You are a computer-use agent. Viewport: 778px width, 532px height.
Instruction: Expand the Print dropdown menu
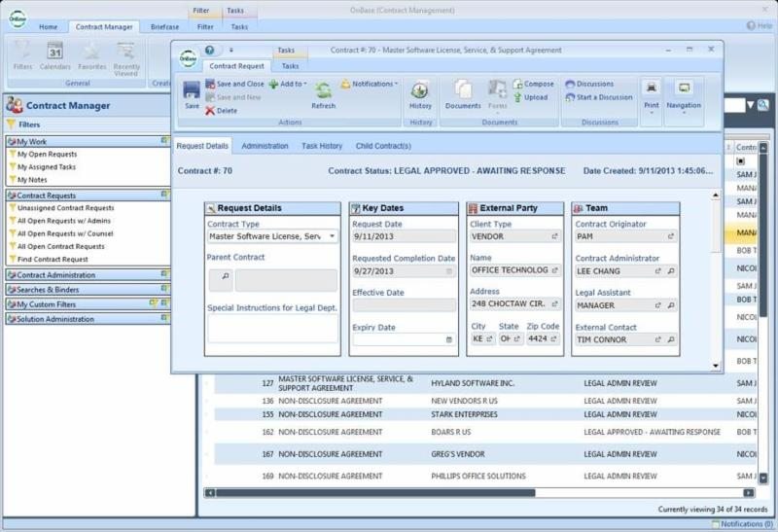tap(651, 112)
